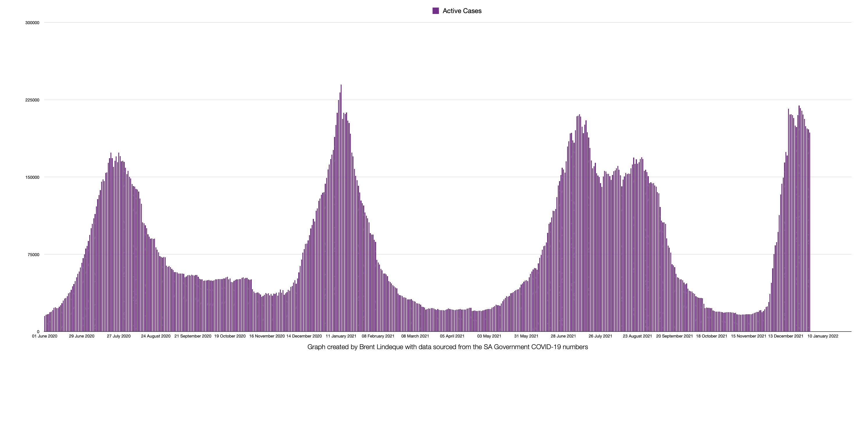868x425 pixels.
Task: Click the 24 August 2020 date label
Action: [x=156, y=336]
